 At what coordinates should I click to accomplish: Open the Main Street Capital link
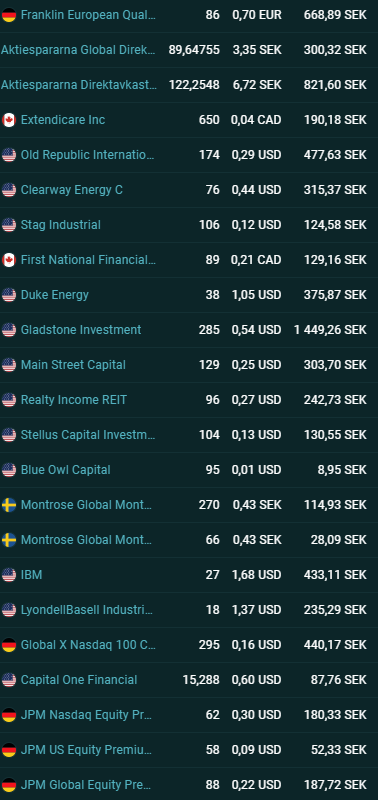[73, 365]
